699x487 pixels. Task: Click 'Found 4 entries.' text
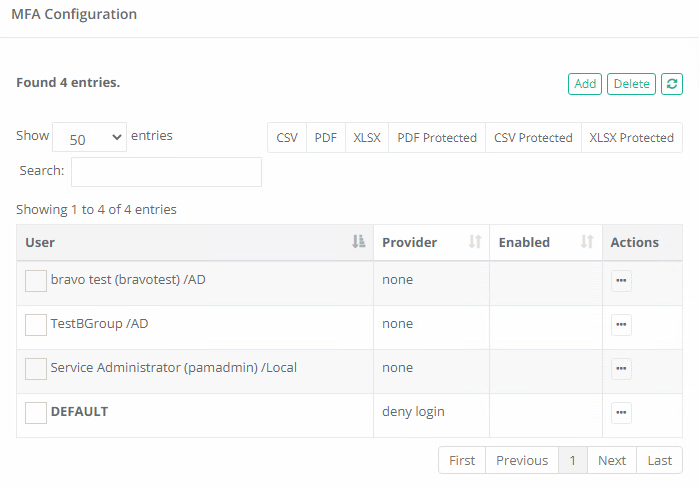68,83
